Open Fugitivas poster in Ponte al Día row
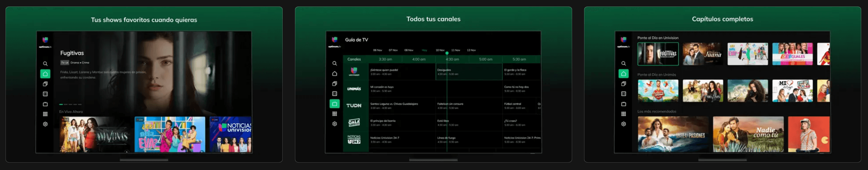The width and height of the screenshot is (868, 170). coord(658,54)
